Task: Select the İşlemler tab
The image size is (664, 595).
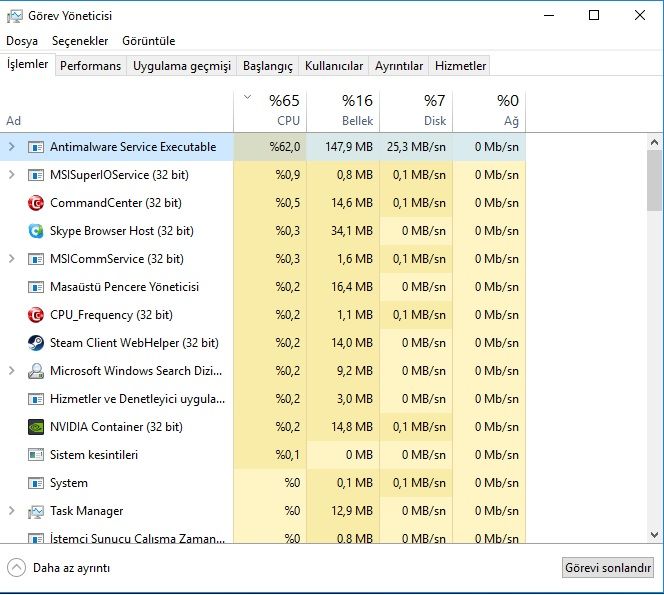Action: pyautogui.click(x=28, y=64)
